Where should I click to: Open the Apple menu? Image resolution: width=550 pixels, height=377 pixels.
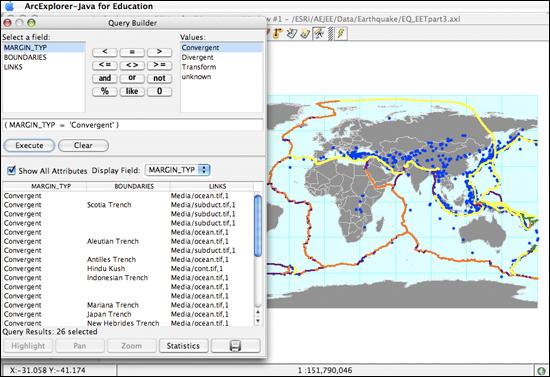[9, 6]
